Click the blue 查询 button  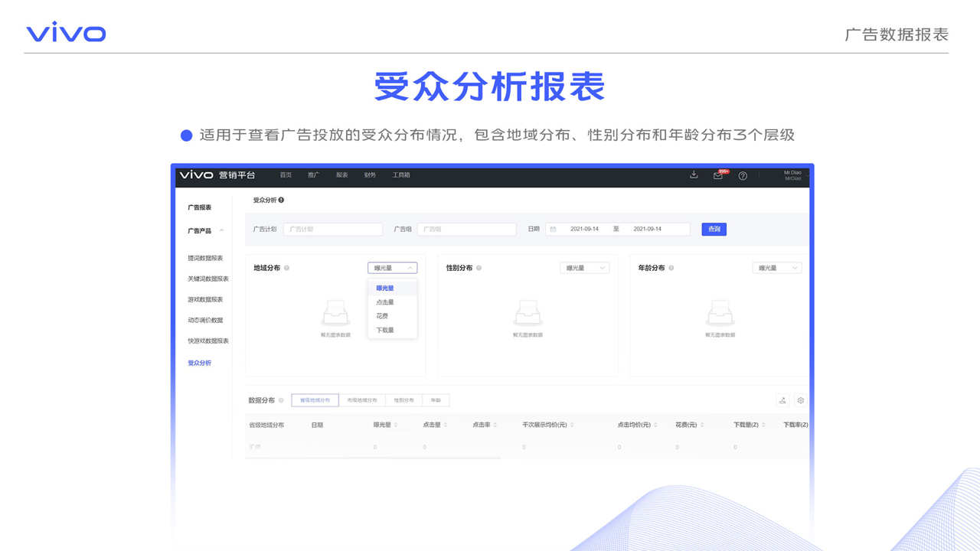tap(714, 230)
